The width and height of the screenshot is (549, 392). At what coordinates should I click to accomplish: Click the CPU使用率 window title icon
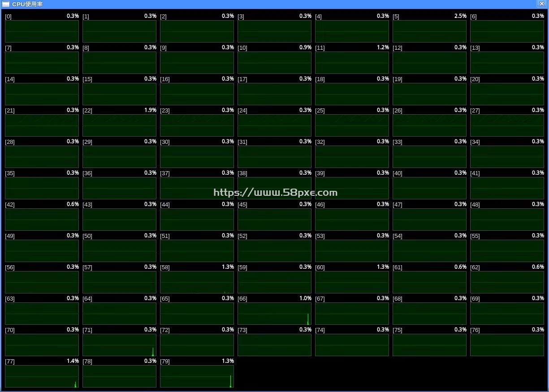pos(6,4)
